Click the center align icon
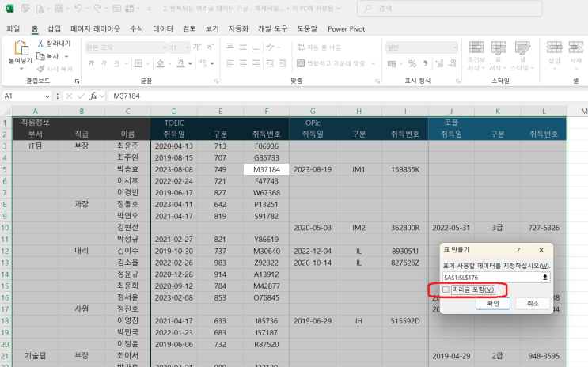This screenshot has height=367, width=588. pos(243,63)
